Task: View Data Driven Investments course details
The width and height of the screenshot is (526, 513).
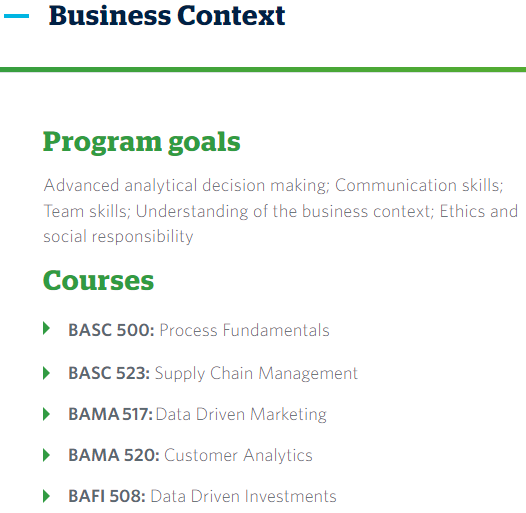Action: [x=243, y=496]
